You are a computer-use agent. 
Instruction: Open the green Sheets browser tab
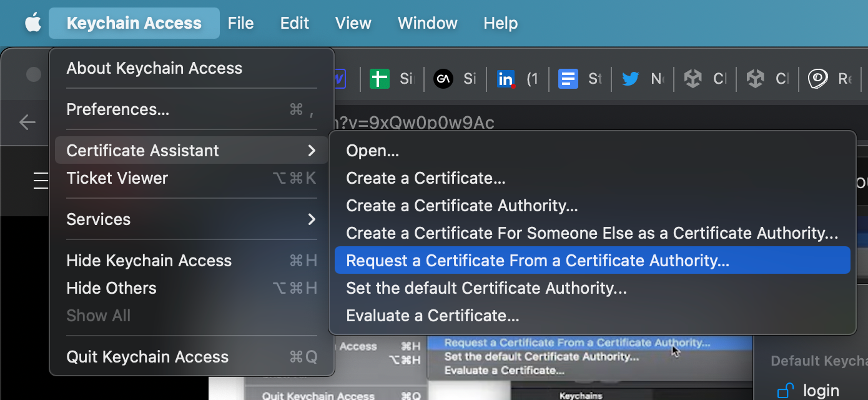pos(392,79)
